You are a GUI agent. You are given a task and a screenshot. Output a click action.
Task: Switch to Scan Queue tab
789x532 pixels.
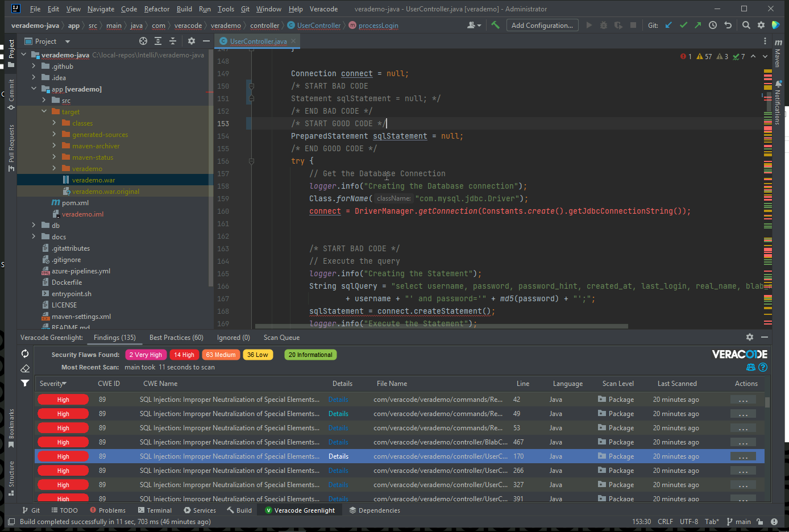(x=281, y=338)
